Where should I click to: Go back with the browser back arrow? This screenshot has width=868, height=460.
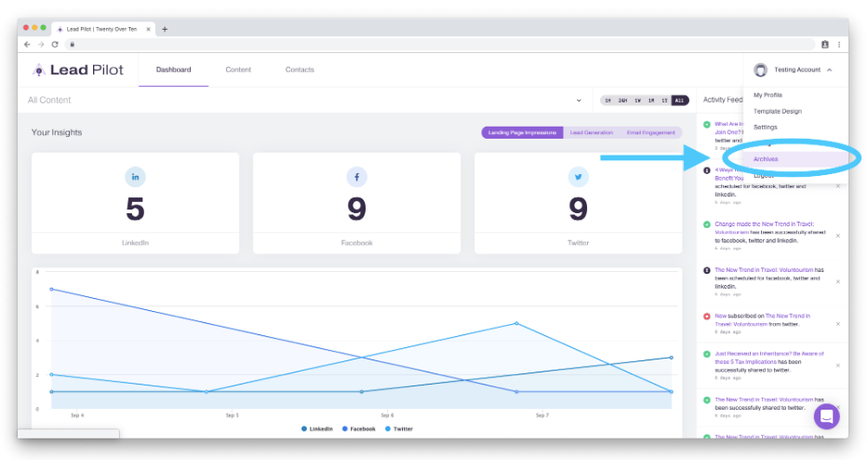[x=27, y=45]
